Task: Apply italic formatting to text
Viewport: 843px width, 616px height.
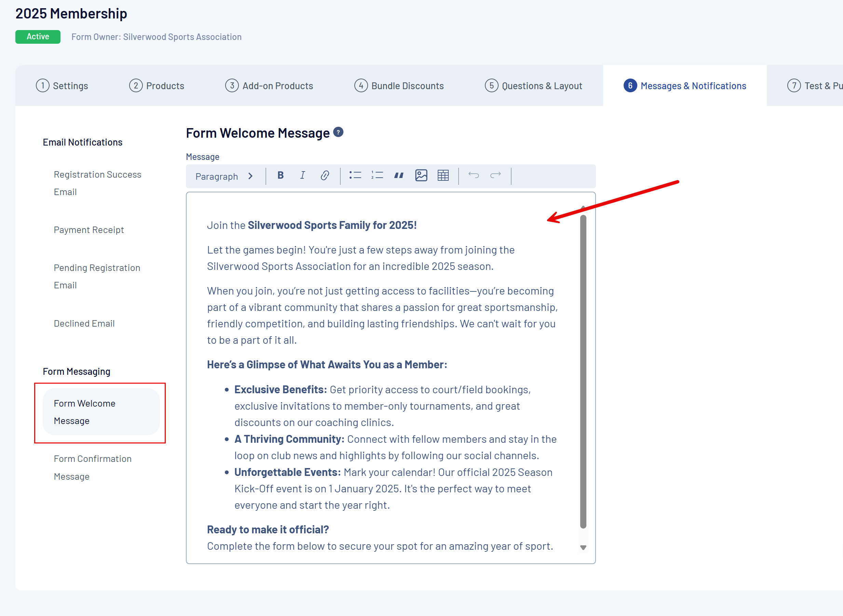Action: click(302, 175)
